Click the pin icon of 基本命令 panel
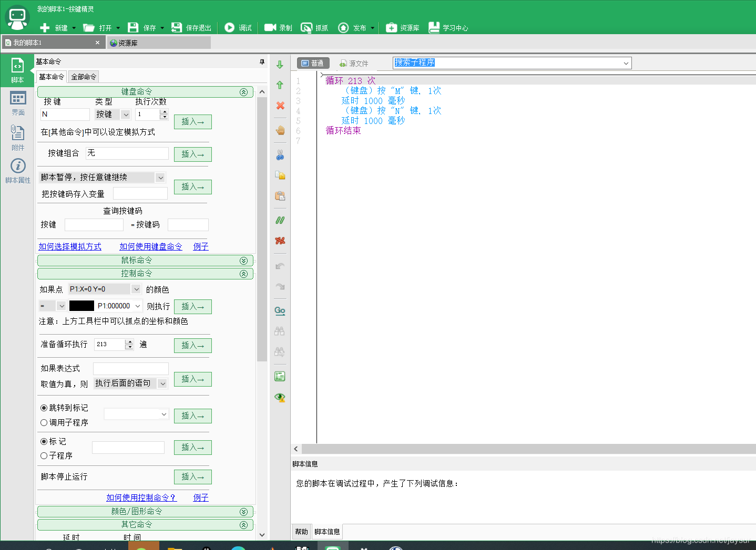The height and width of the screenshot is (550, 756). click(262, 62)
